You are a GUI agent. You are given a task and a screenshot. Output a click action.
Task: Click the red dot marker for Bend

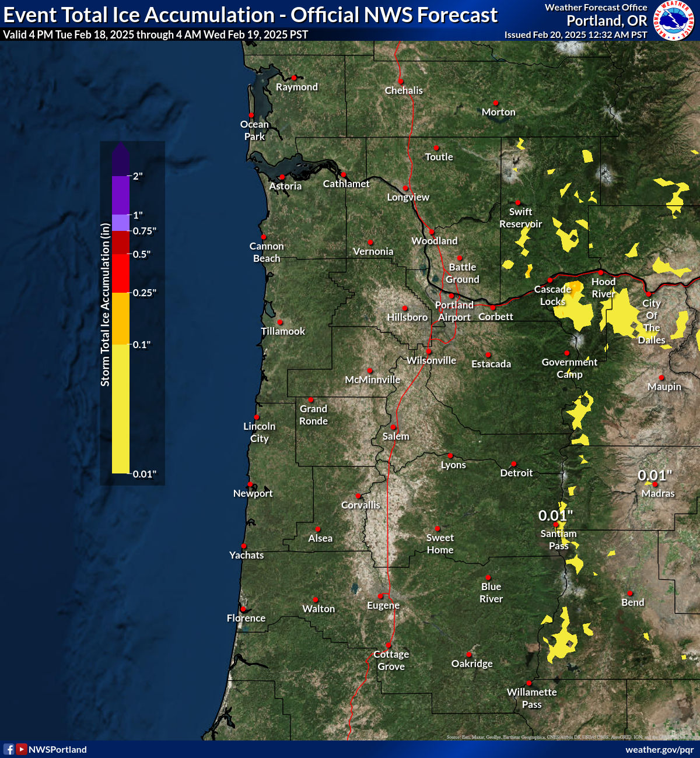point(630,594)
